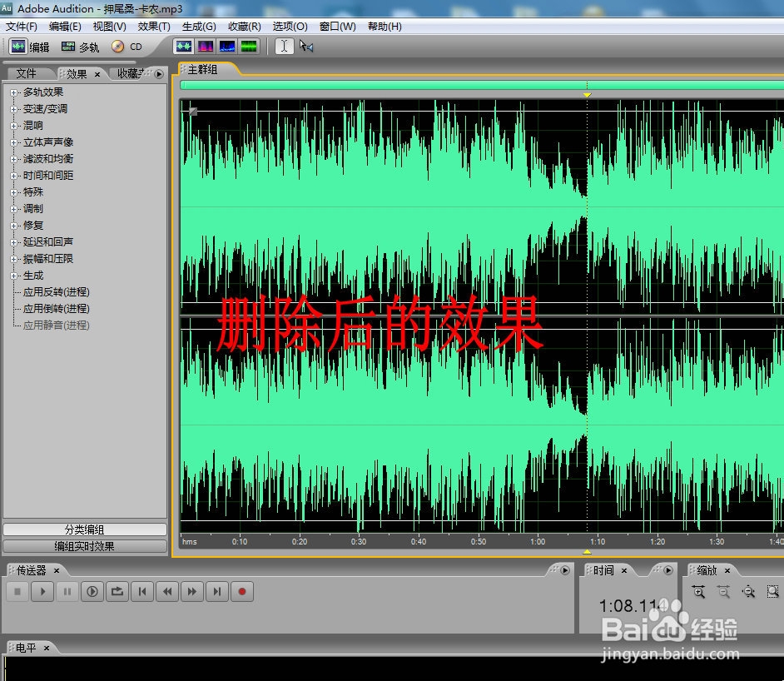Expand the 混响 effects group
Viewport: 784px width, 681px height.
(13, 126)
